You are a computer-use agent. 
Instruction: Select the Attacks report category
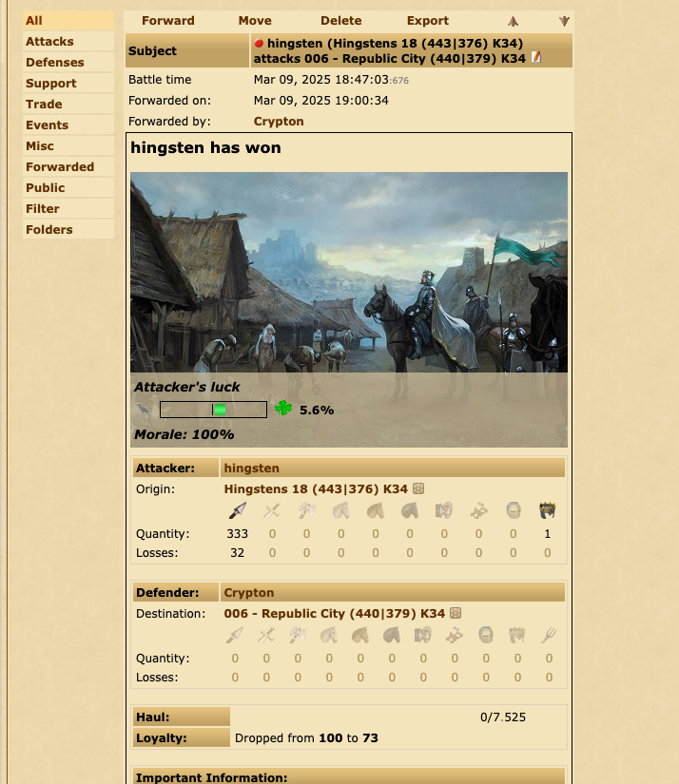[49, 42]
